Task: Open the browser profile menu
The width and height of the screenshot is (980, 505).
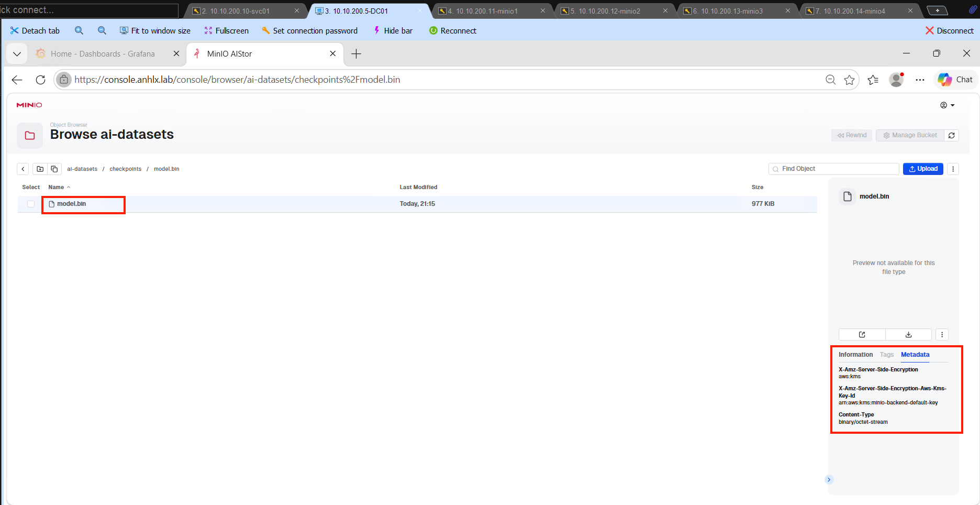Action: coord(897,80)
